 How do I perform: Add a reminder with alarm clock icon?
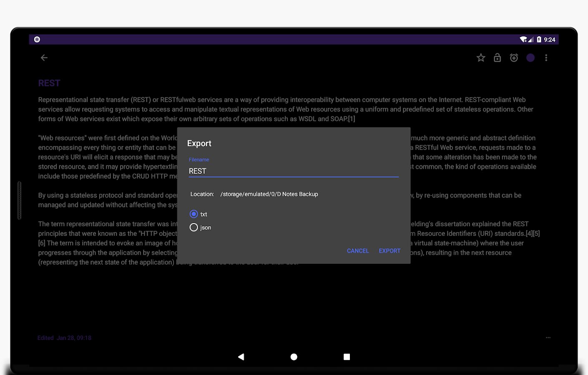[514, 58]
